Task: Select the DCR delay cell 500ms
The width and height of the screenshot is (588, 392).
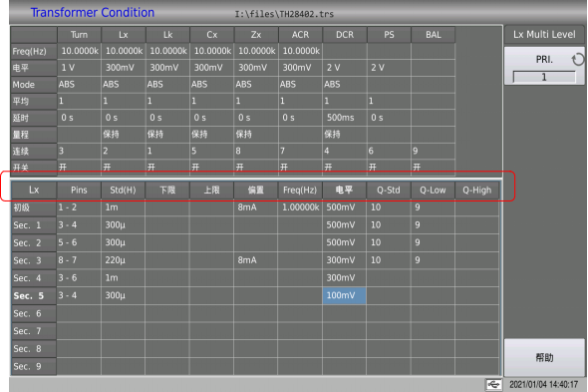Action: 344,118
